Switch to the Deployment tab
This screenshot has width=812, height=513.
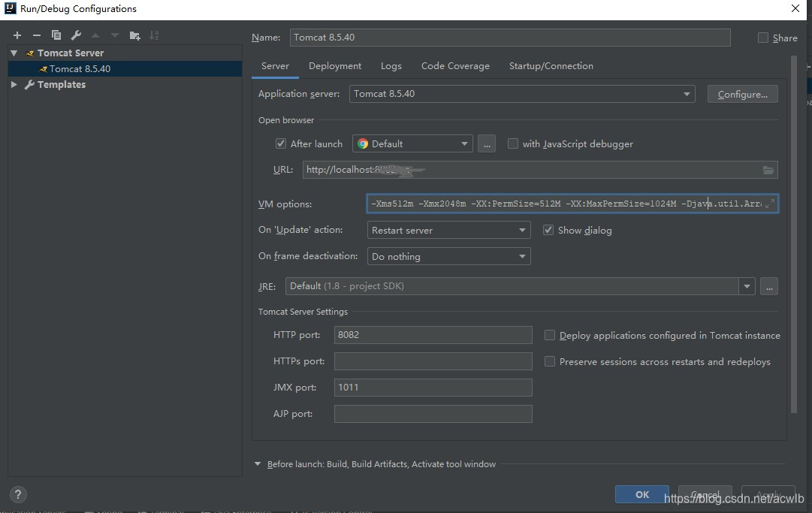(x=335, y=66)
